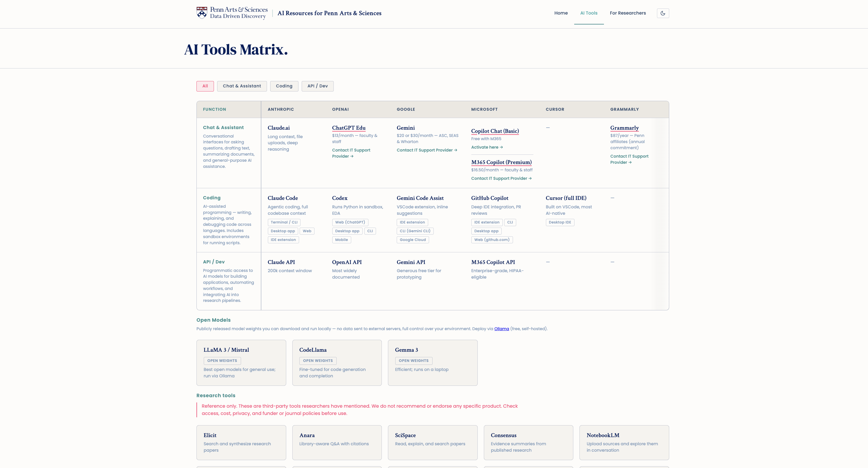Click Contact IT Support Provider under Grammarly
Image resolution: width=868 pixels, height=468 pixels.
click(629, 159)
